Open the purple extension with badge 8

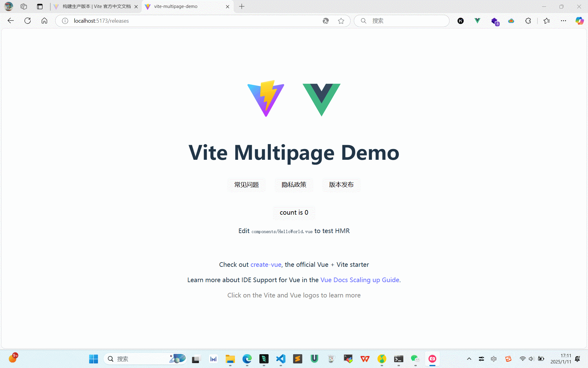[x=495, y=21]
